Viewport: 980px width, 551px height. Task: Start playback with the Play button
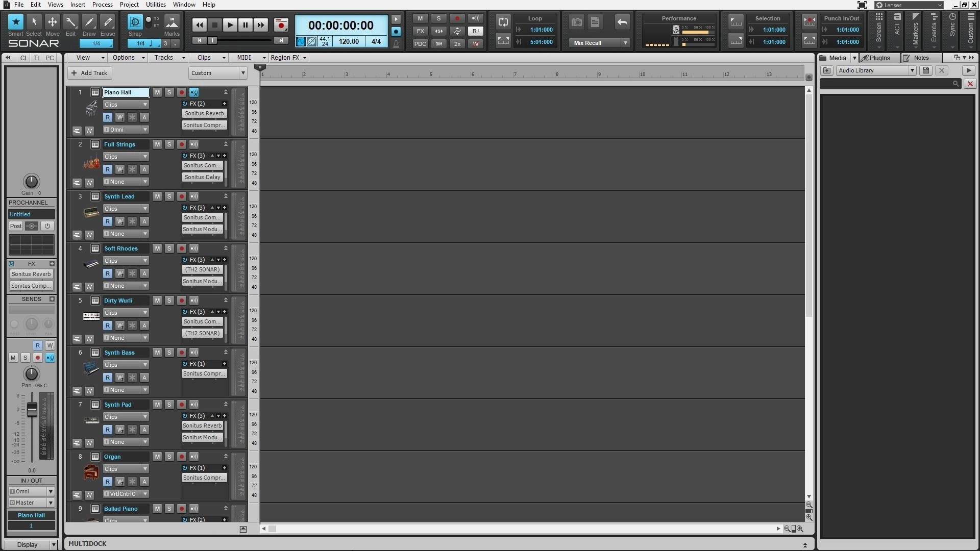pos(230,24)
